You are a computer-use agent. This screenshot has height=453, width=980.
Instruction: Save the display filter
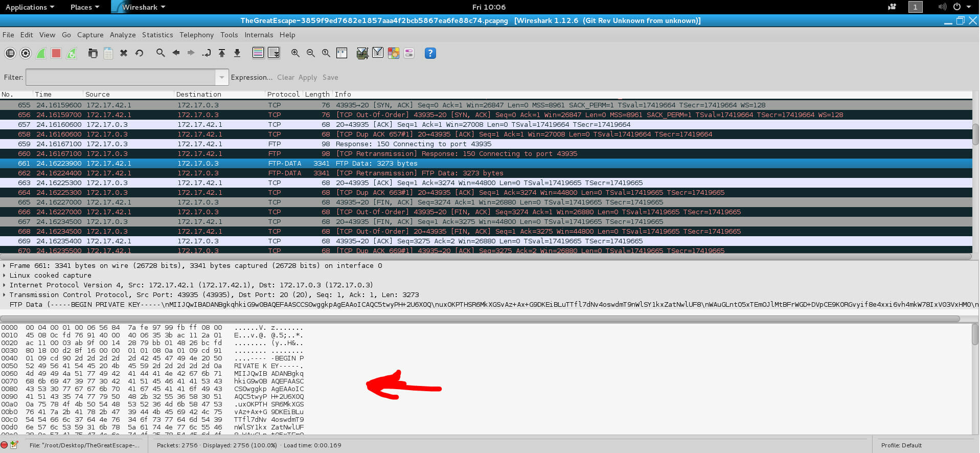[330, 77]
